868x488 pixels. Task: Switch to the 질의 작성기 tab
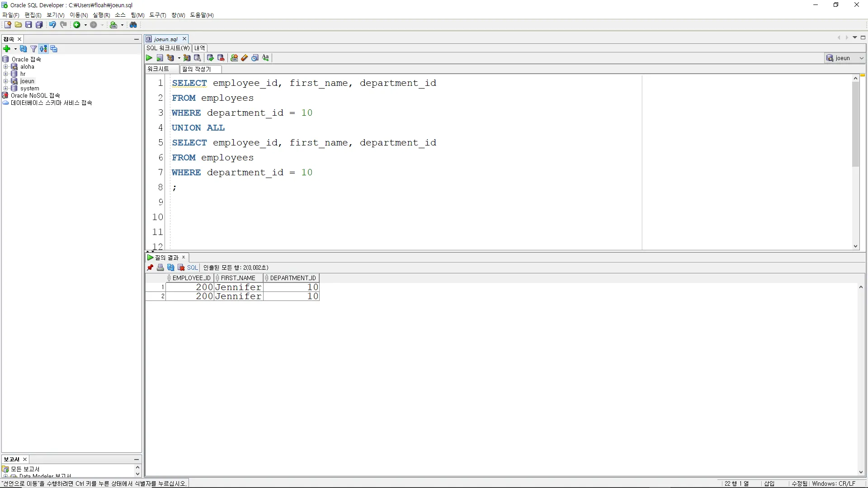pyautogui.click(x=196, y=69)
